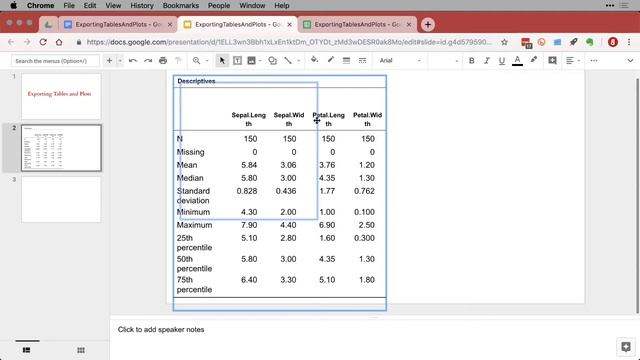Image resolution: width=640 pixels, height=360 pixels.
Task: Insert a shape
Action: click(x=272, y=60)
